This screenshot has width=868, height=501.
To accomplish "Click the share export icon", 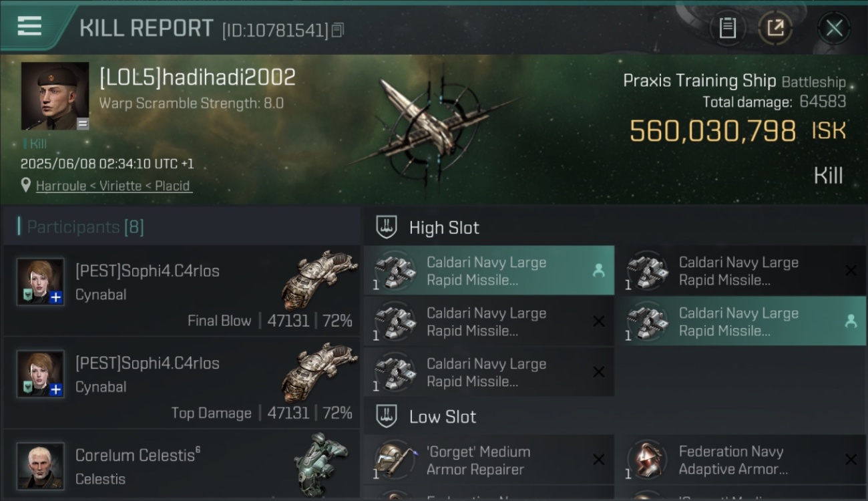I will pyautogui.click(x=775, y=28).
